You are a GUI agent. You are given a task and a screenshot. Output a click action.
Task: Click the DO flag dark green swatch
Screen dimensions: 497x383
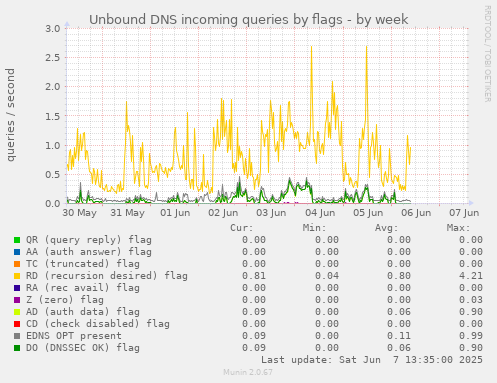(17, 348)
